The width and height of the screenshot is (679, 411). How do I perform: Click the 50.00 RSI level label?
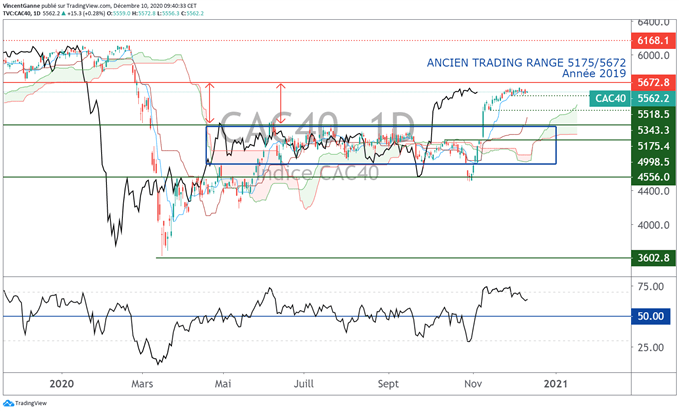650,316
